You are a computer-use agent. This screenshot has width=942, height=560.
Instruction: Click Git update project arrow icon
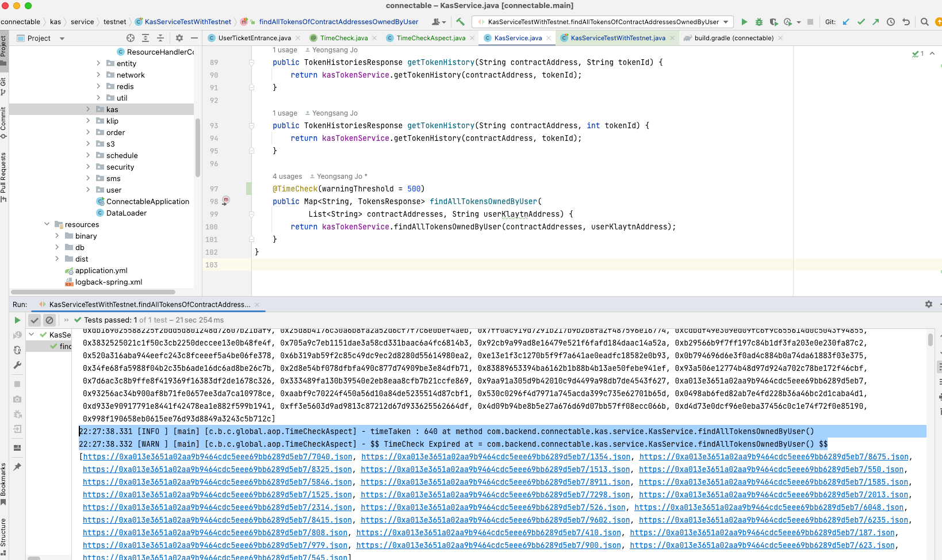coord(846,22)
